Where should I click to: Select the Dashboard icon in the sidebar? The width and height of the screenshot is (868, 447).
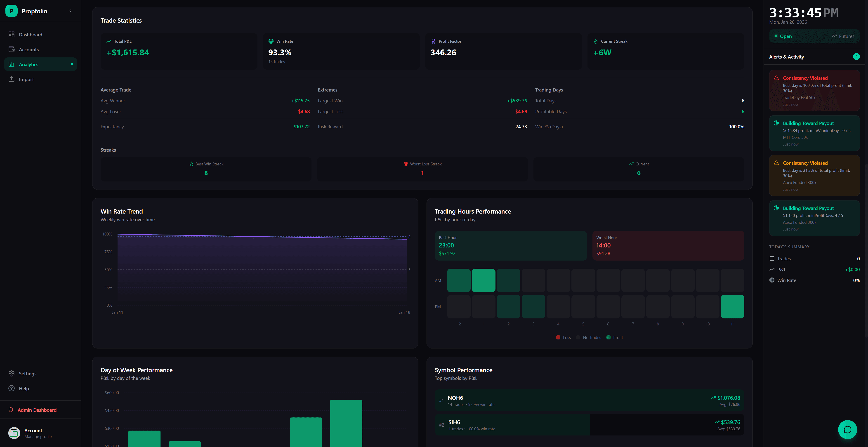pos(12,34)
